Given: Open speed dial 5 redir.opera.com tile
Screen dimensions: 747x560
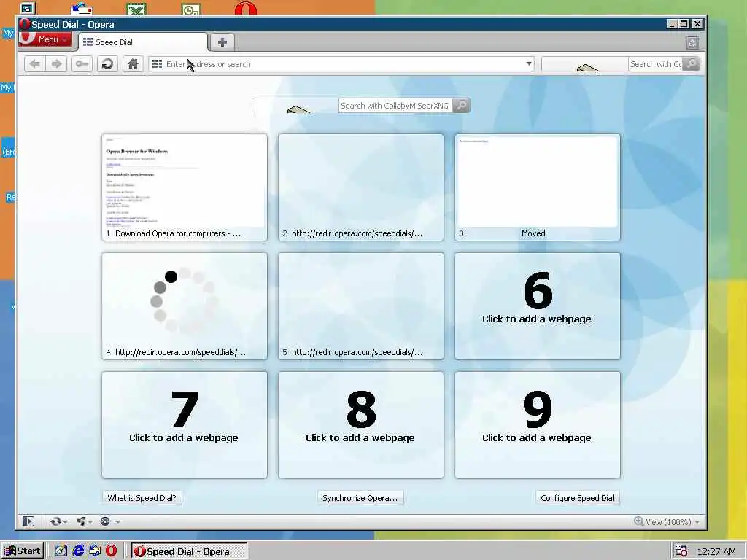Looking at the screenshot, I should pyautogui.click(x=360, y=306).
